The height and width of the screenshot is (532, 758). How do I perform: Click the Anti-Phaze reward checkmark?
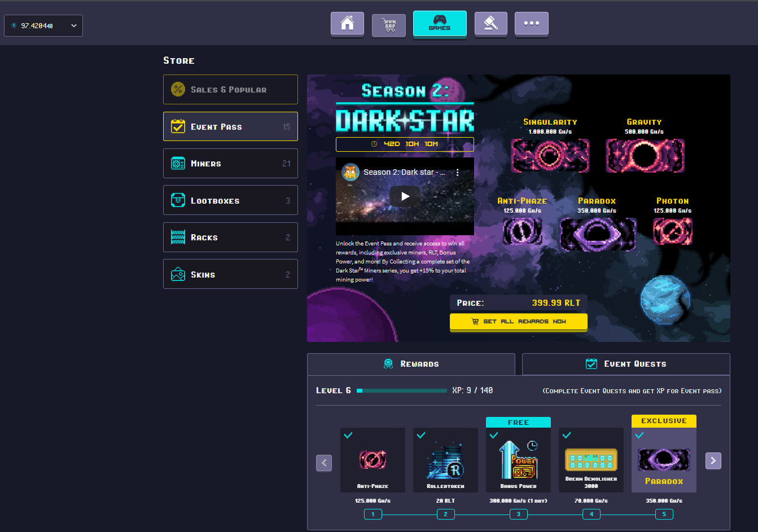pos(348,435)
